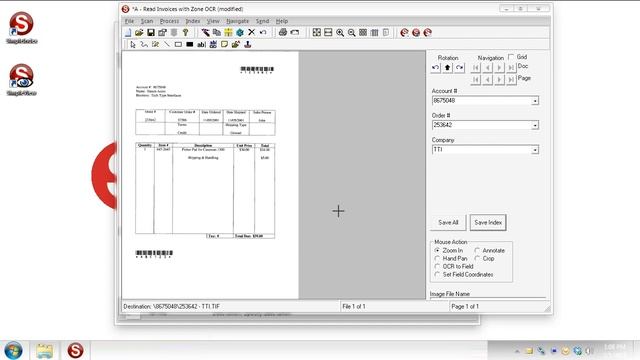
Task: Expand the Company dropdown arrow
Action: [x=535, y=150]
